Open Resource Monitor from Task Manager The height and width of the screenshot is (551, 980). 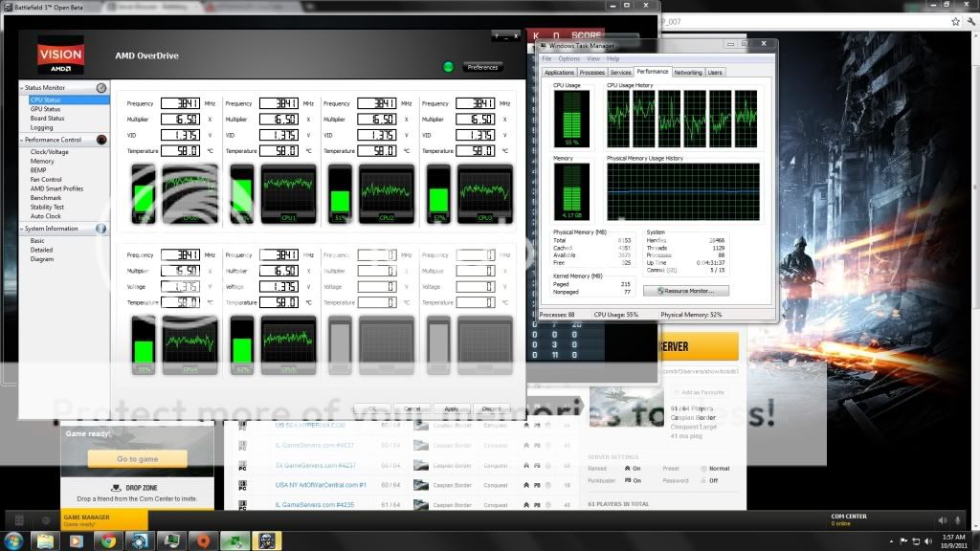[685, 291]
